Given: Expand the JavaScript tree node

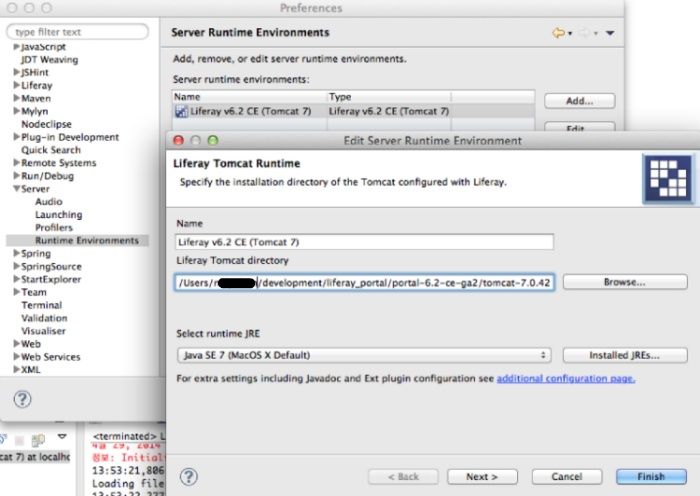Looking at the screenshot, I should click(17, 46).
